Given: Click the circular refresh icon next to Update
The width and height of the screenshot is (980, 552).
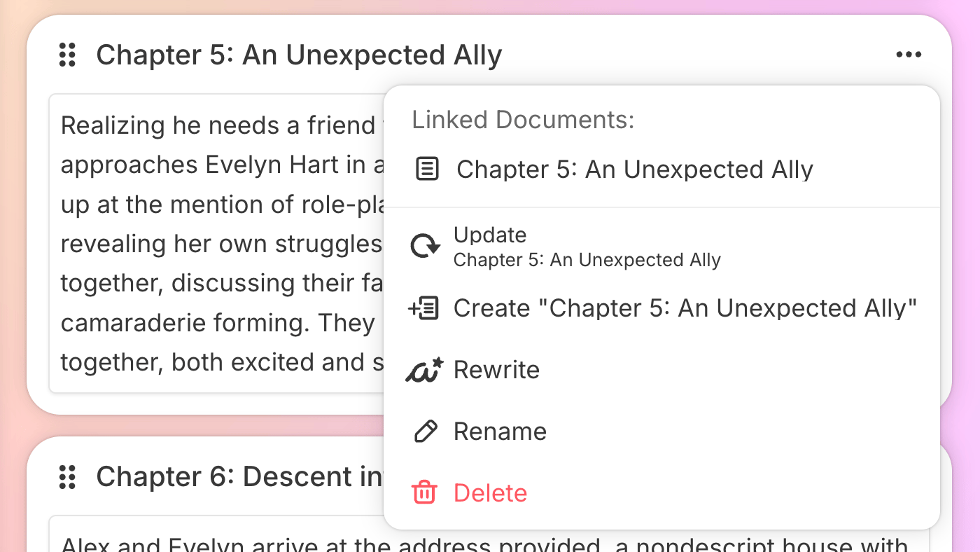Looking at the screenshot, I should (426, 246).
